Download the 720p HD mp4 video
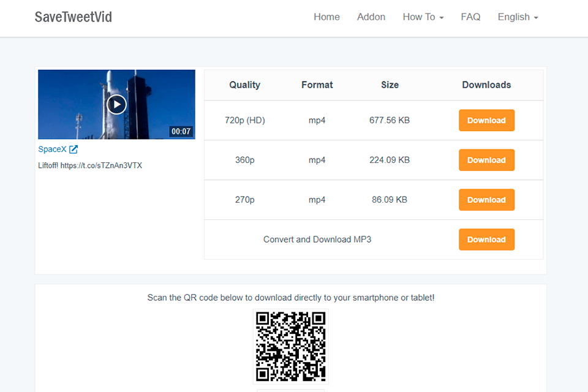Viewport: 588px width, 392px height. (x=486, y=120)
